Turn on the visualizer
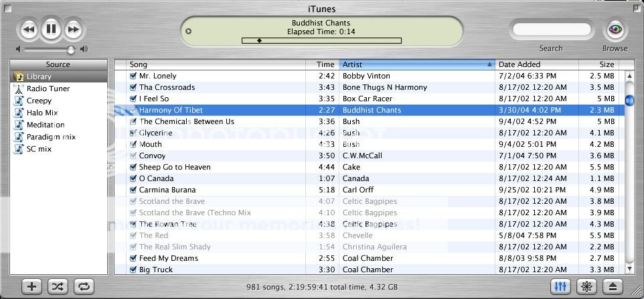The width and height of the screenshot is (644, 299). point(586,286)
